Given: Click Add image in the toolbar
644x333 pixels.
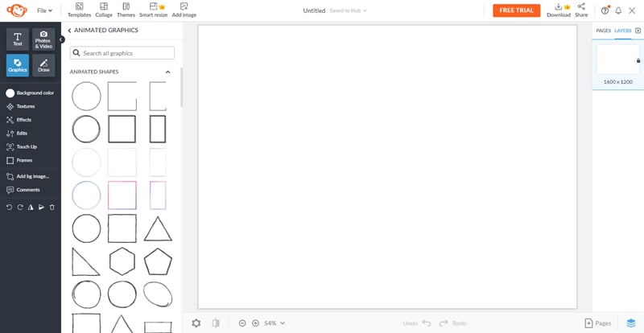Looking at the screenshot, I should pos(184,10).
